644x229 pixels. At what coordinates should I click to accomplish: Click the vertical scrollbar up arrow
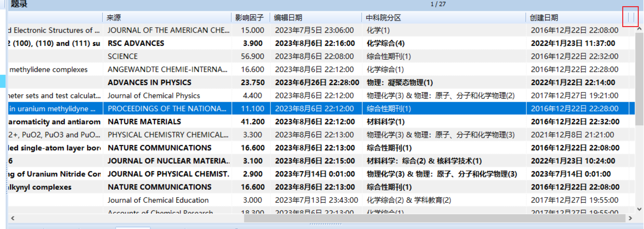coord(639,29)
